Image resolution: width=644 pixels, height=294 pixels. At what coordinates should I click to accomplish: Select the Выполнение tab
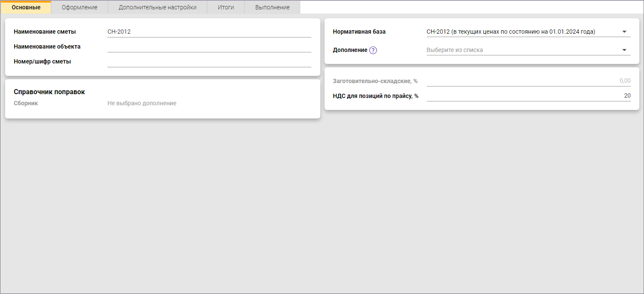pyautogui.click(x=272, y=7)
